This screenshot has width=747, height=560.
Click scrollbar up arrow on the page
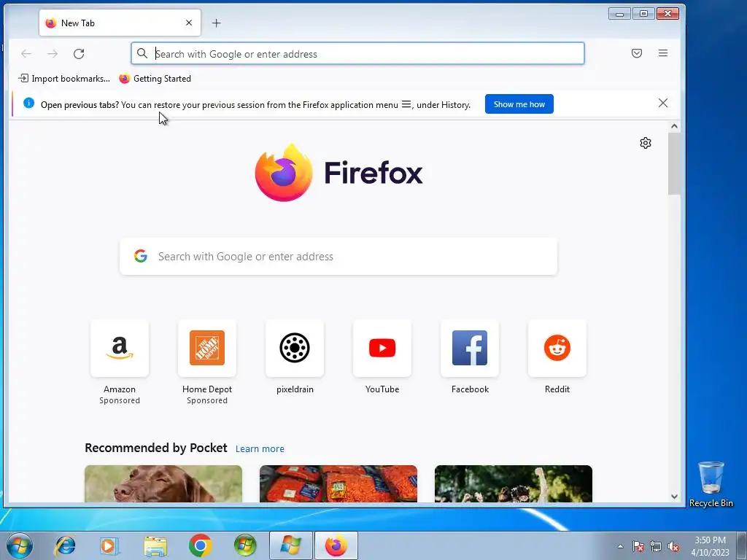(674, 126)
